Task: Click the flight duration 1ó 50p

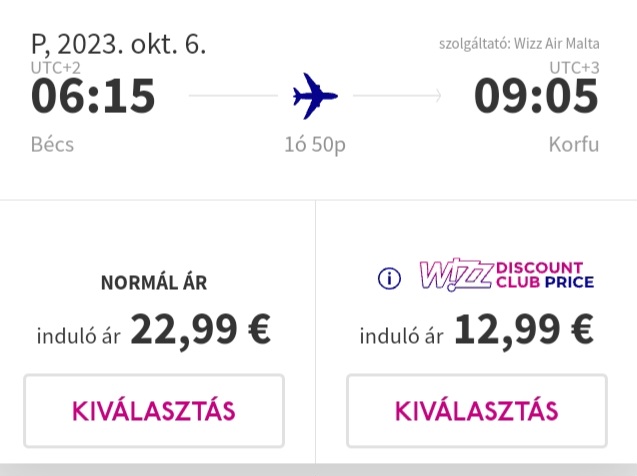Action: (x=315, y=145)
